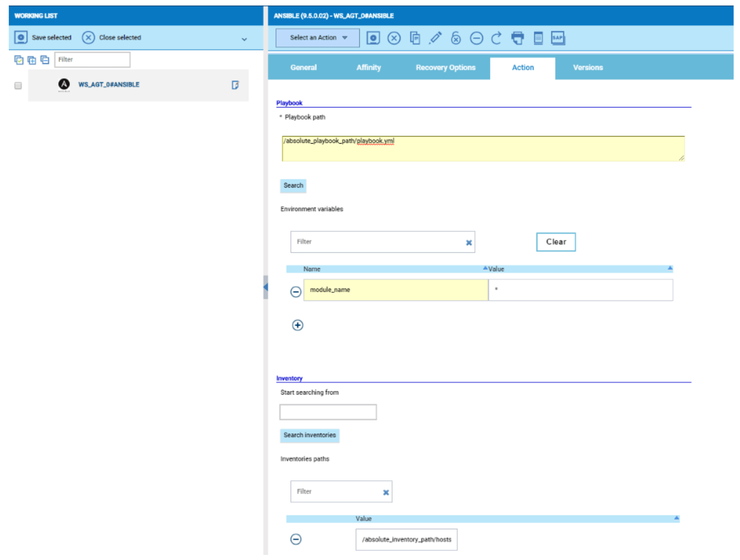
Task: Click the pencil edit icon in toolbar
Action: [435, 38]
